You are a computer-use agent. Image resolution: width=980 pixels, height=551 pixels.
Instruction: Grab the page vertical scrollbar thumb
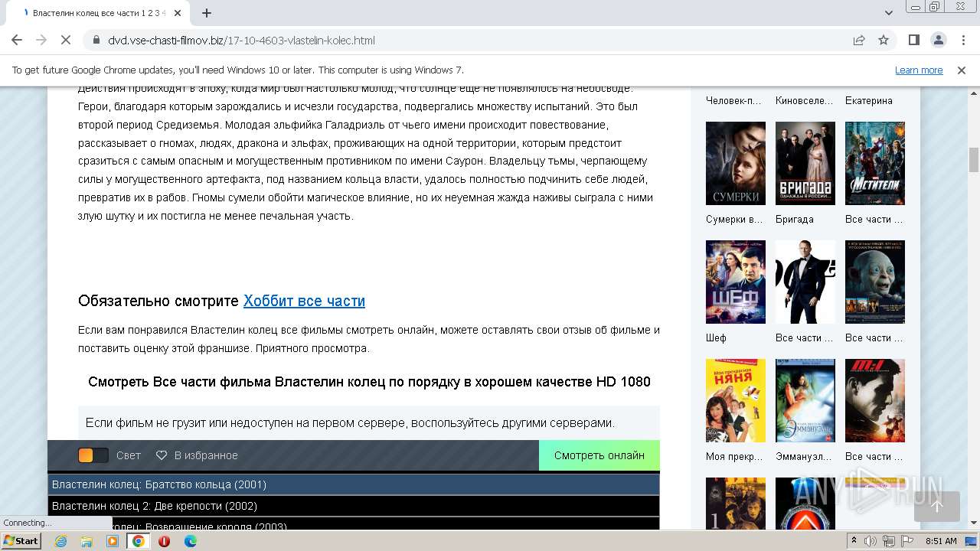click(x=974, y=160)
